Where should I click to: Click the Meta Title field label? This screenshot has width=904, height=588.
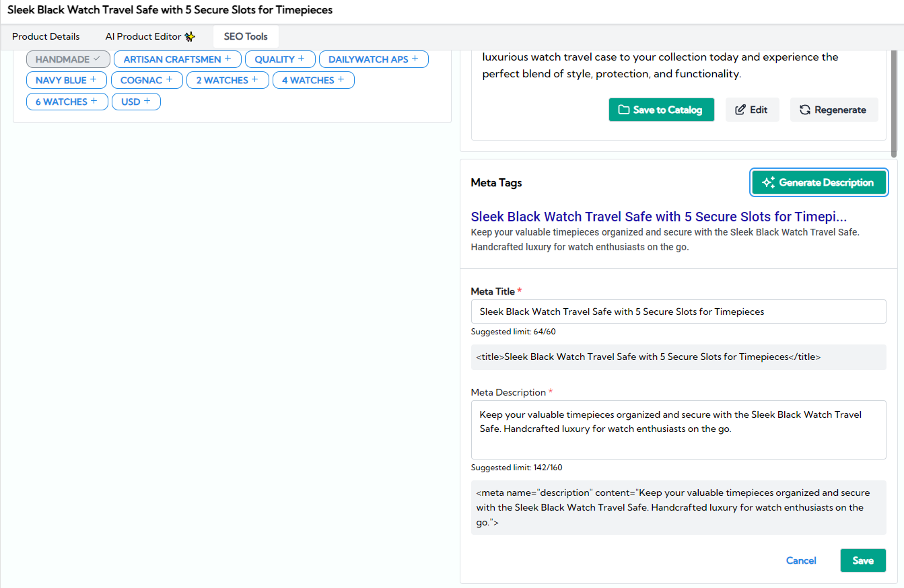point(496,291)
